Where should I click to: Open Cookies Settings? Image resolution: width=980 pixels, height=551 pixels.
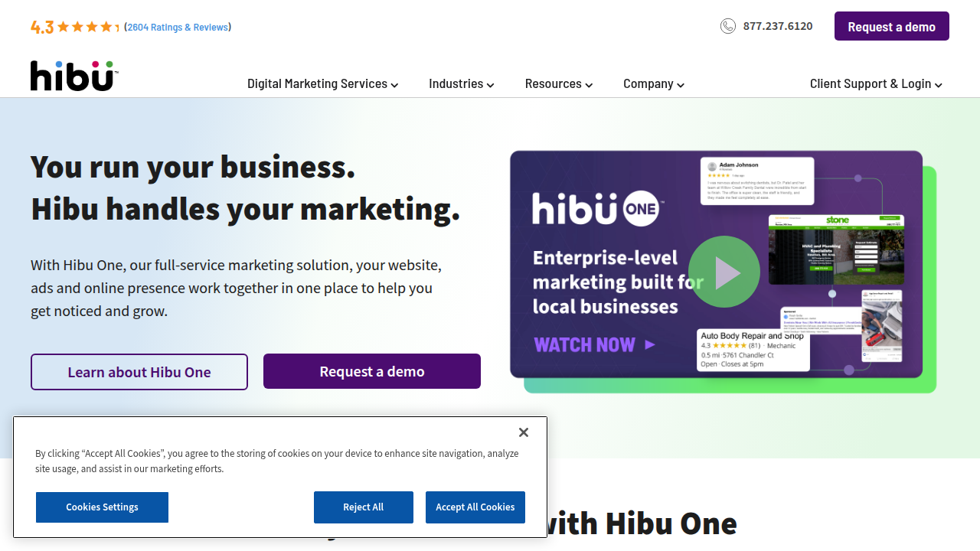click(102, 507)
